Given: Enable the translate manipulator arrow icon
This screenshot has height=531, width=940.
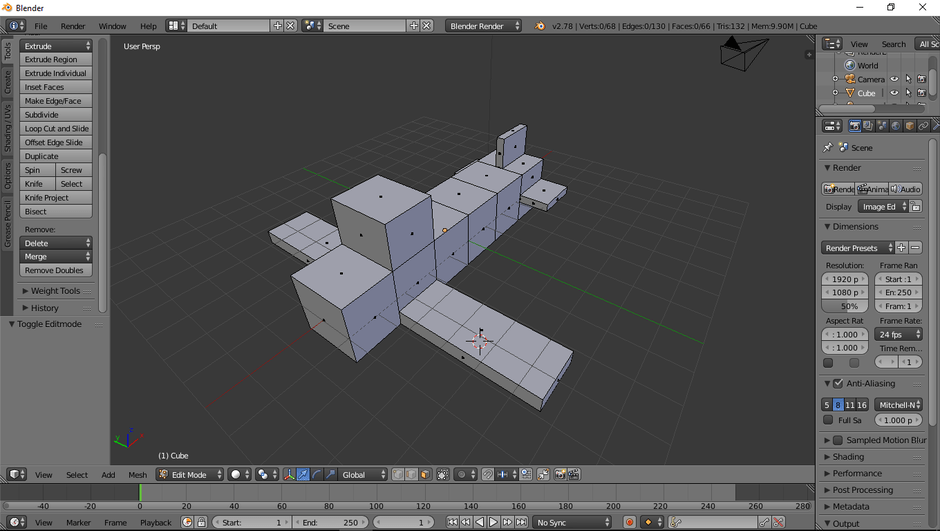Looking at the screenshot, I should click(x=303, y=475).
